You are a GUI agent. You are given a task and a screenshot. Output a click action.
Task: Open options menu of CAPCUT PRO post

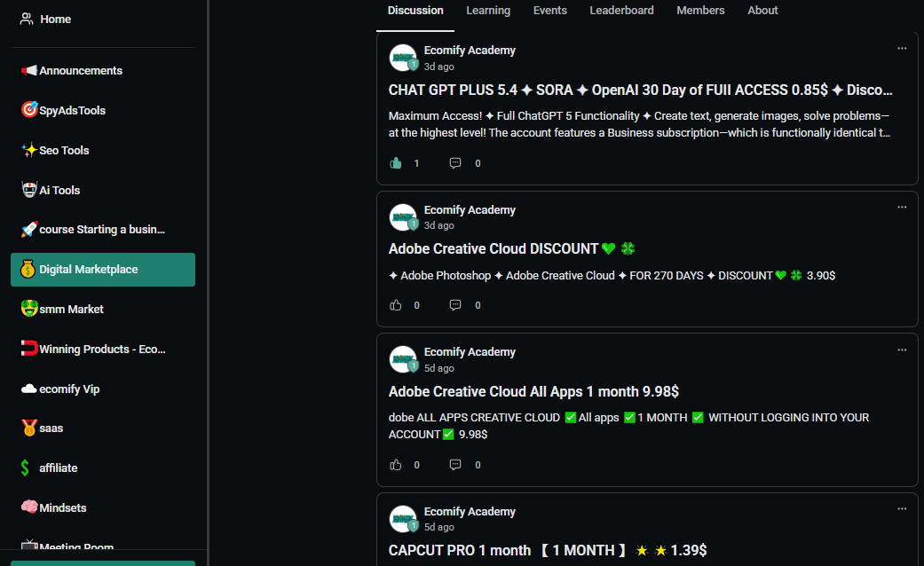pyautogui.click(x=902, y=509)
